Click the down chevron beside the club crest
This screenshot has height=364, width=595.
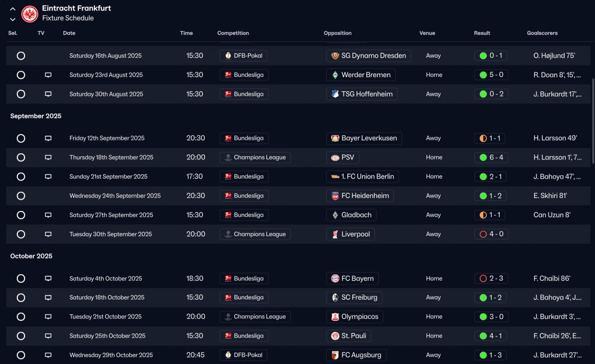click(x=13, y=20)
